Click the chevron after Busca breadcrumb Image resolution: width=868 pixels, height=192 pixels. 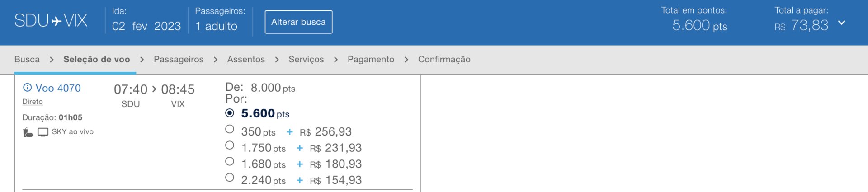point(52,60)
